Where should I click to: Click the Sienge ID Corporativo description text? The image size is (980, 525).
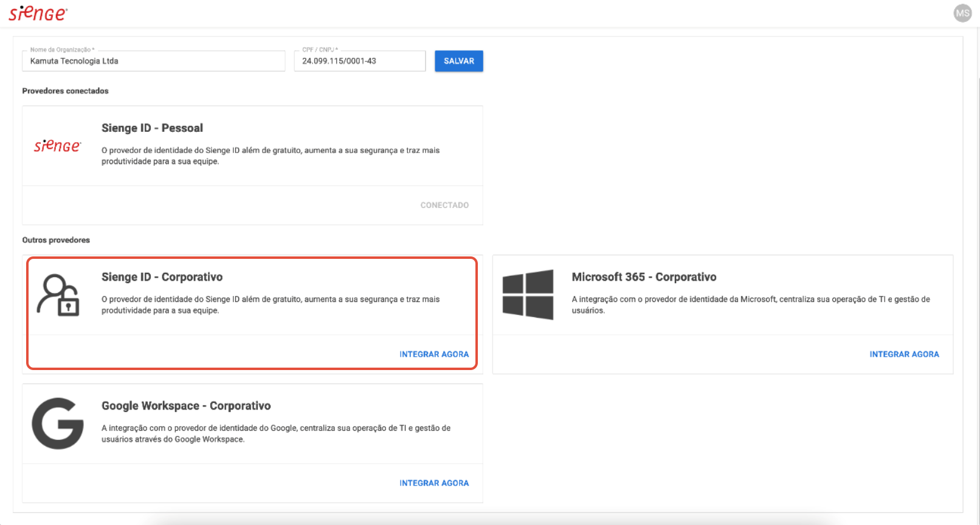coord(271,304)
